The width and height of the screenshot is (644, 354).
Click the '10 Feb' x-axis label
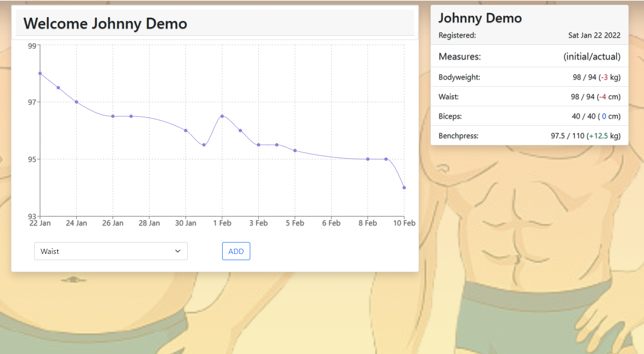pyautogui.click(x=404, y=223)
